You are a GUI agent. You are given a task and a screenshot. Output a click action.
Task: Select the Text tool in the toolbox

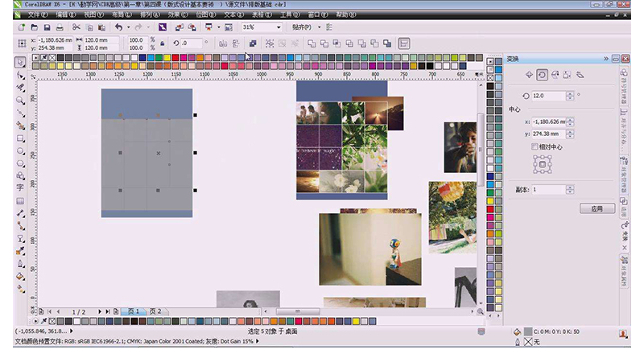pyautogui.click(x=21, y=187)
